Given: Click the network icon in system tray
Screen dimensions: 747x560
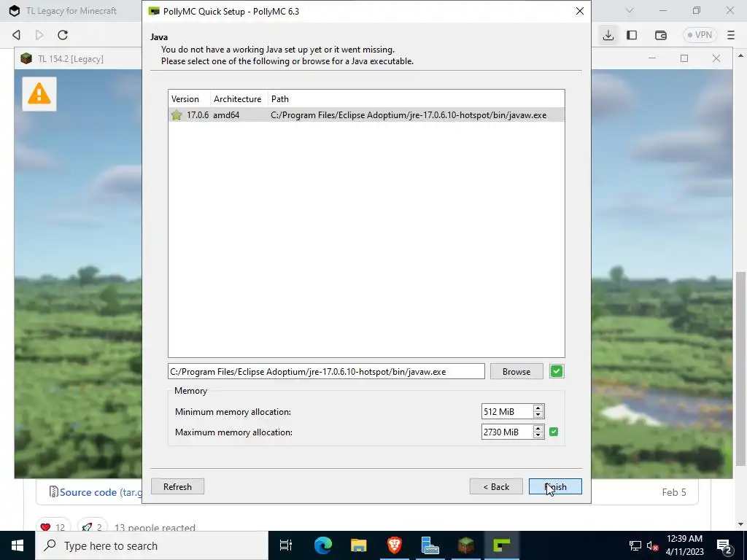Looking at the screenshot, I should coord(635,545).
